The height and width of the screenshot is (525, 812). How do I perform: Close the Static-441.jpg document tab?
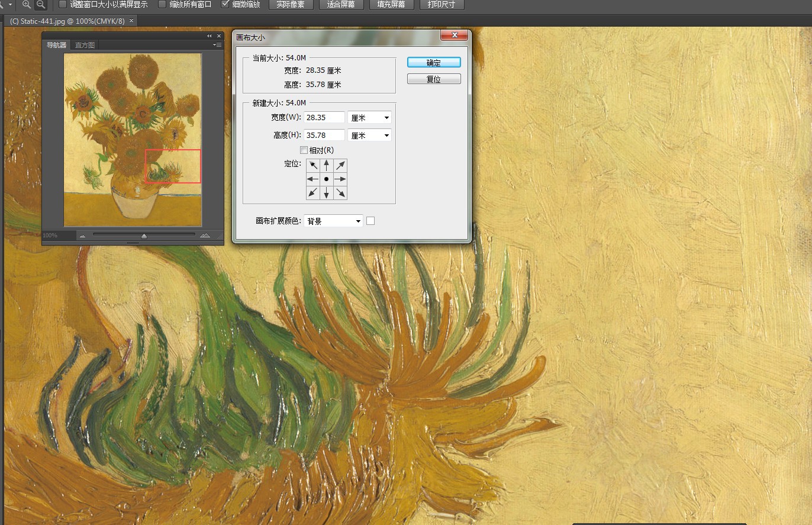coord(131,21)
